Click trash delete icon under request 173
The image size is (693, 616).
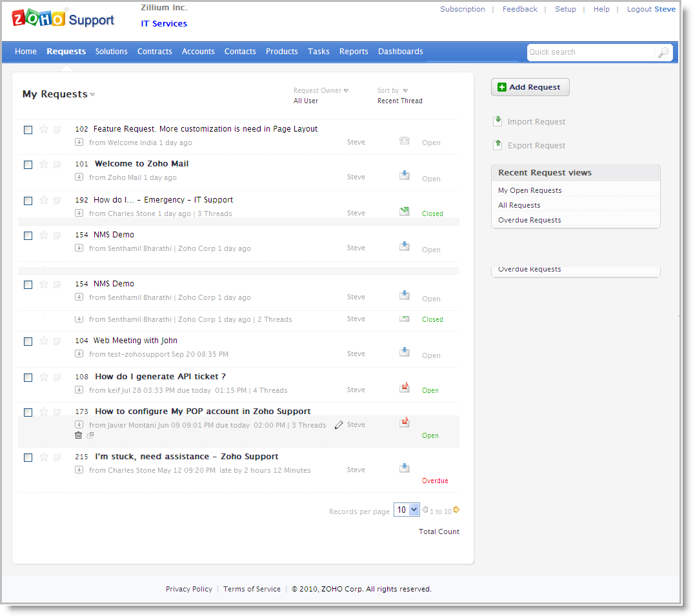78,435
